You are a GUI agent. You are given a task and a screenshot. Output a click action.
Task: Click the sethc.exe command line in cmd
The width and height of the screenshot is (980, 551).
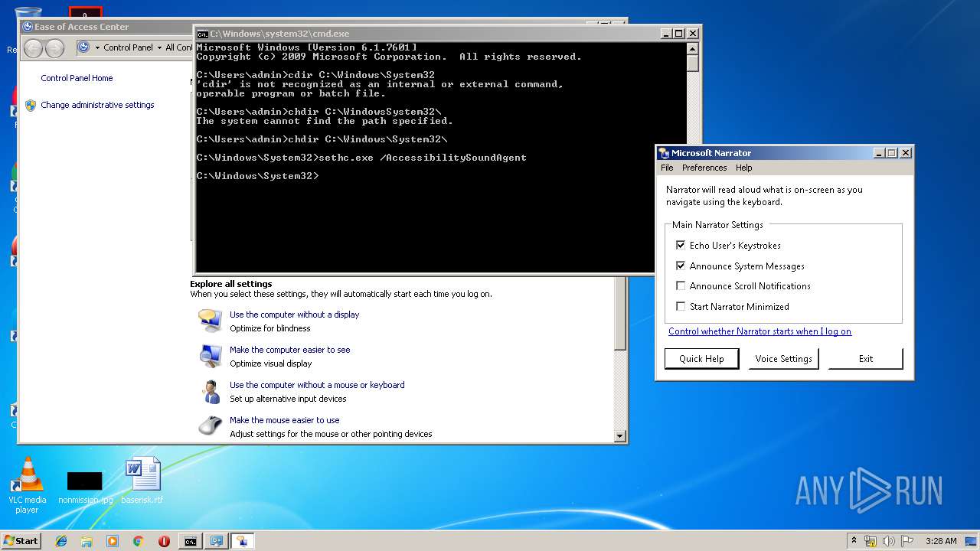[x=361, y=158]
